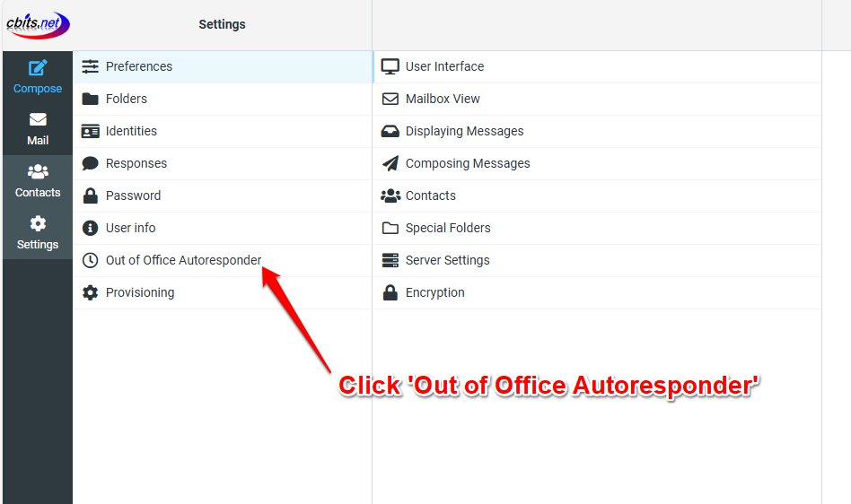The height and width of the screenshot is (504, 851).
Task: Click the Contacts group icon in preferences list
Action: (x=390, y=196)
